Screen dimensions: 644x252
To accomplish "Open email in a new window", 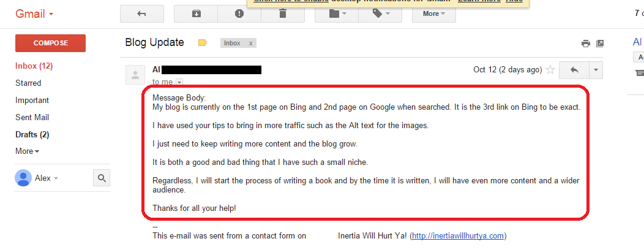I will click(x=600, y=43).
